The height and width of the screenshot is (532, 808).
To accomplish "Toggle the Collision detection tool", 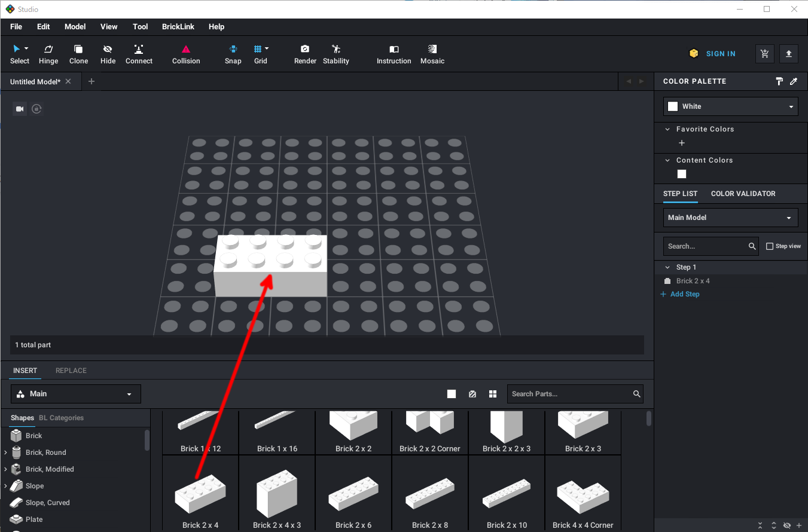I will point(186,54).
